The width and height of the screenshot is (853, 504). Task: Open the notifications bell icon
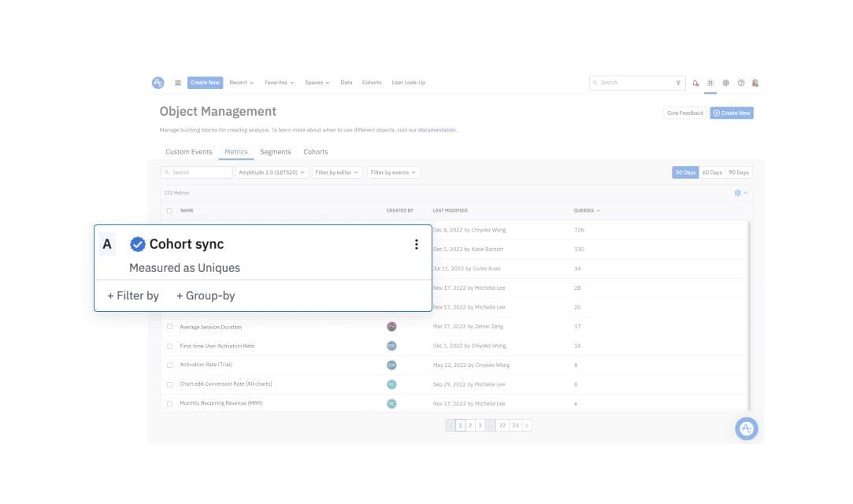(x=695, y=83)
